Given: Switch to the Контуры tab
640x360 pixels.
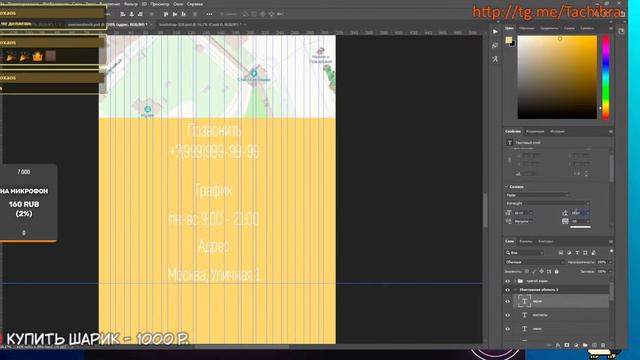Looking at the screenshot, I should [545, 241].
